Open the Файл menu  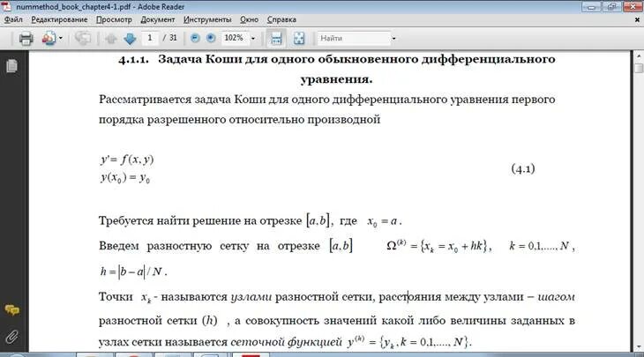tap(13, 19)
